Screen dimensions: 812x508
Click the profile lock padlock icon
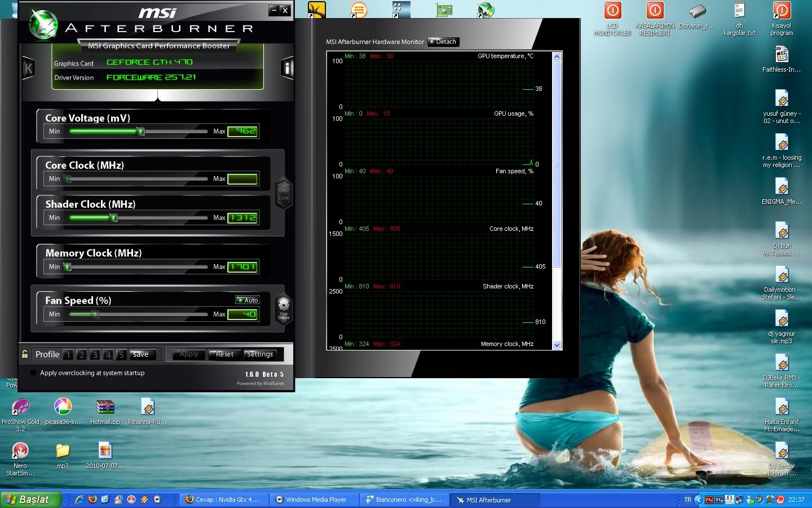(25, 354)
